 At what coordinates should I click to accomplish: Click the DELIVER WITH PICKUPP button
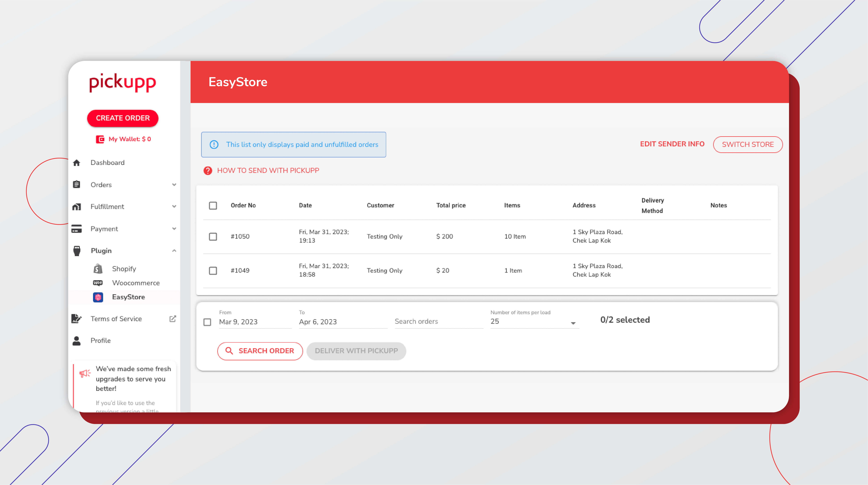(356, 351)
